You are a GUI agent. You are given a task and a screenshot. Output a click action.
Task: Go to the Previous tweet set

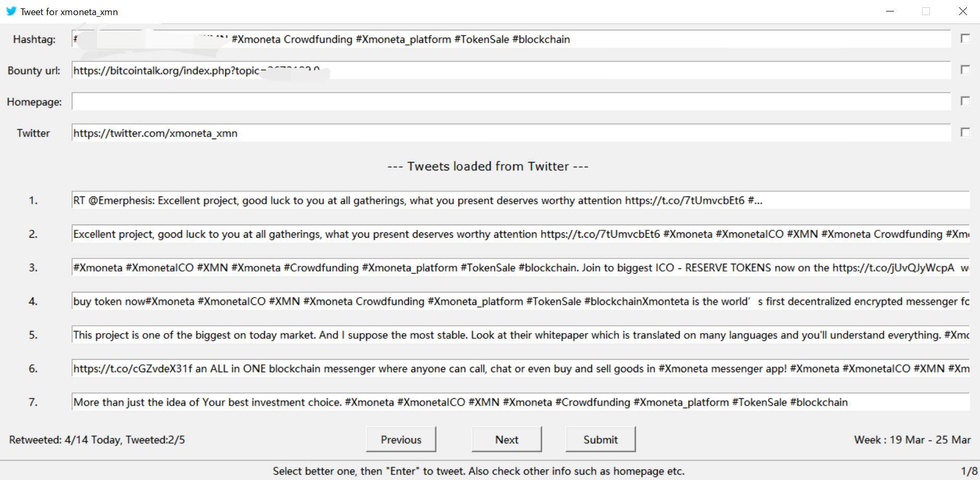[x=401, y=439]
